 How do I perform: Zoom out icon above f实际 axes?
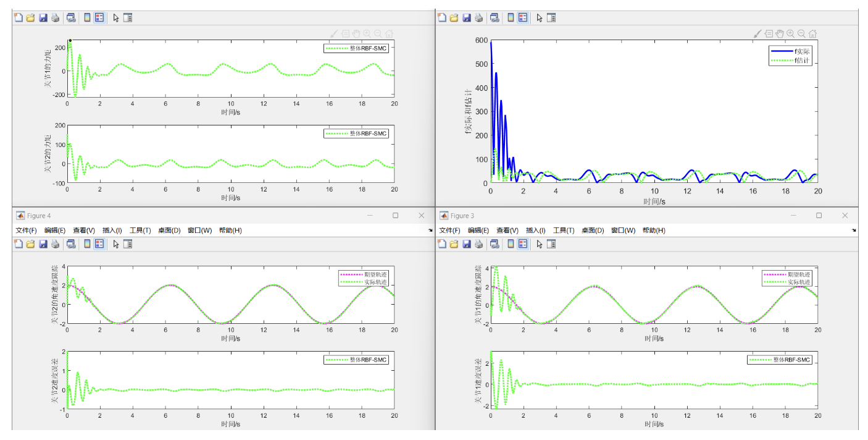click(x=801, y=34)
